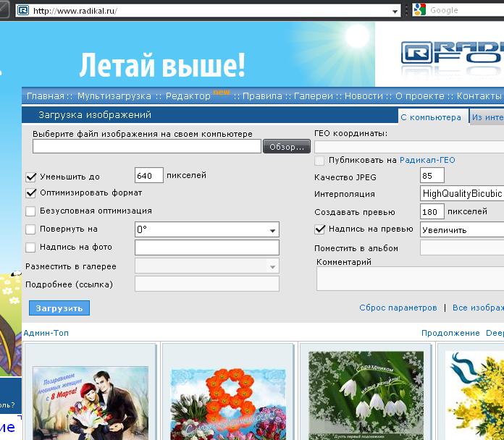Open the HighQualityBicubic interpolation dropdown
The width and height of the screenshot is (504, 440).
[x=461, y=194]
